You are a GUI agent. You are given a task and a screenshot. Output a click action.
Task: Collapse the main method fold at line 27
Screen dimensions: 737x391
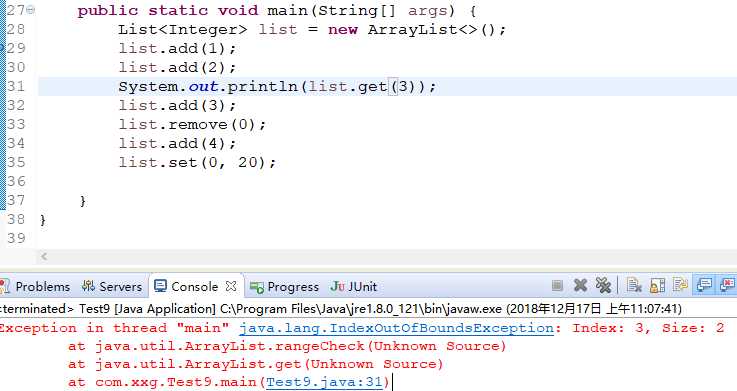tap(31, 9)
